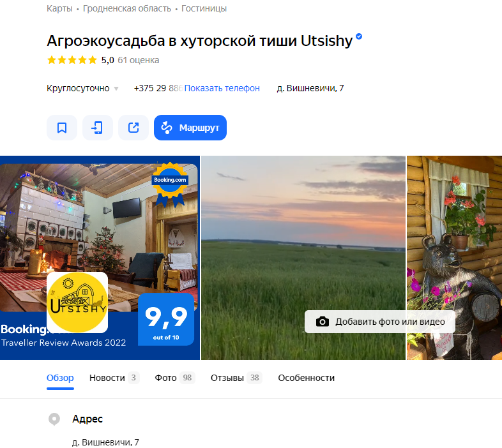502x448 pixels.
Task: Go to Гродненская область breadcrumb
Action: click(127, 9)
